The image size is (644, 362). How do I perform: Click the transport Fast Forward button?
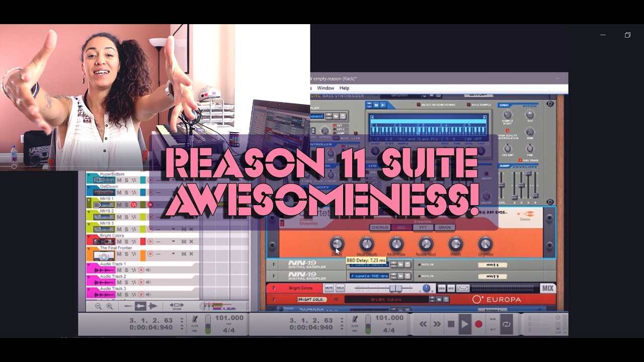[437, 324]
